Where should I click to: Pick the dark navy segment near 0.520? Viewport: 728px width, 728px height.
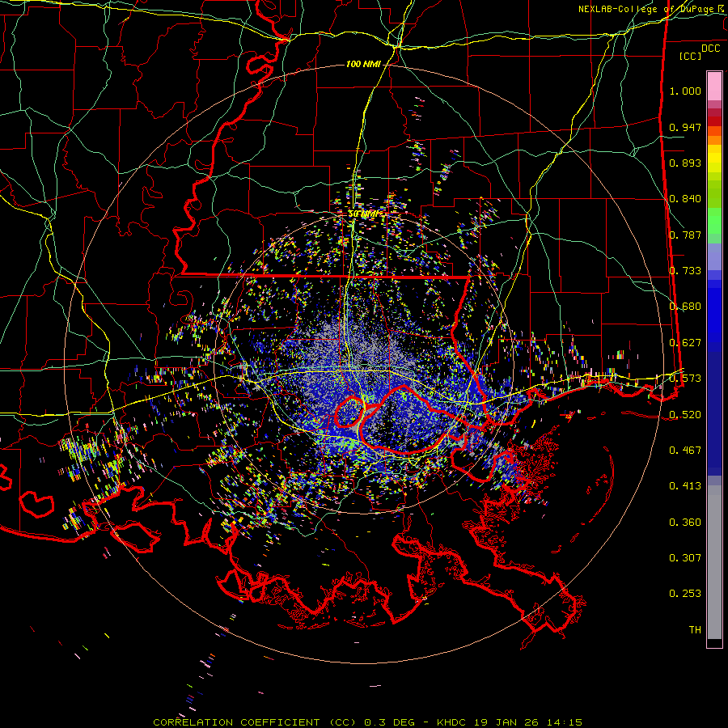[714, 413]
